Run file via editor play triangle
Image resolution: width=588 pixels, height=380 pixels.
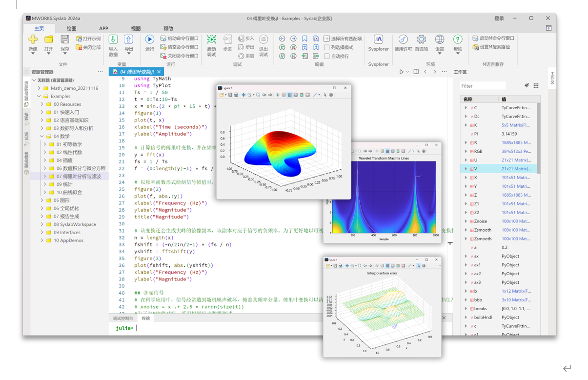tap(402, 72)
